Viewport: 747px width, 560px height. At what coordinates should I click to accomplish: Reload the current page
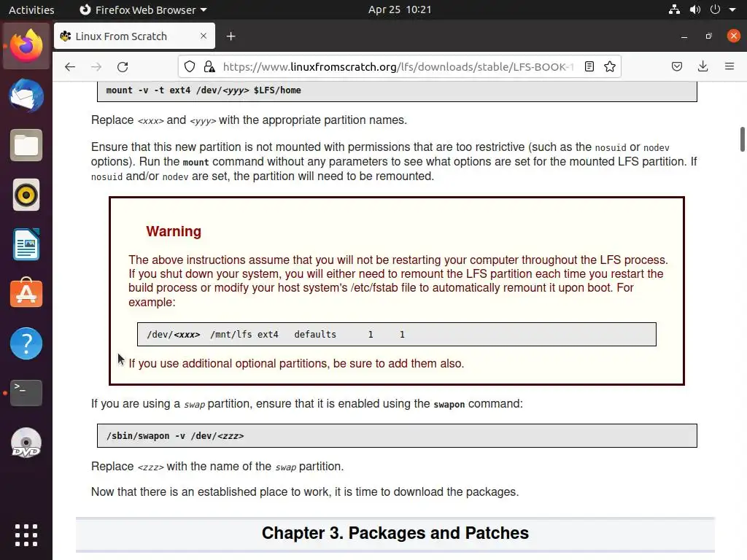coord(123,66)
